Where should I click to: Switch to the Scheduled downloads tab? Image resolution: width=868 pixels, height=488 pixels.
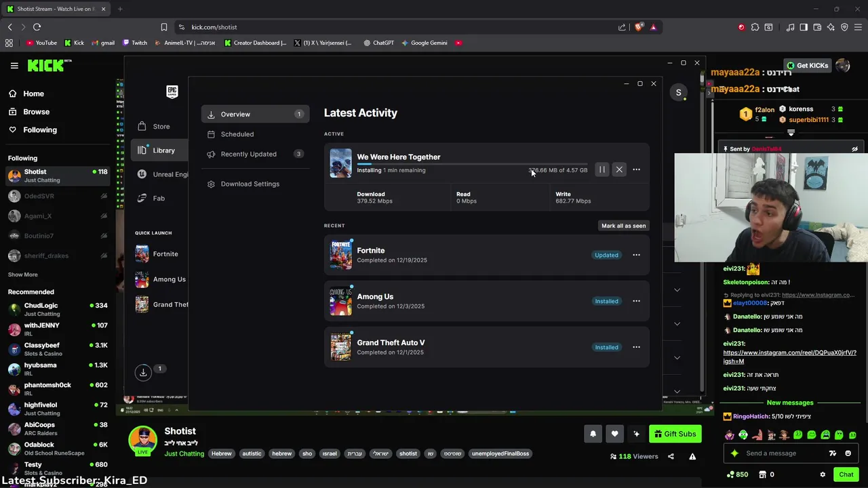click(x=255, y=134)
